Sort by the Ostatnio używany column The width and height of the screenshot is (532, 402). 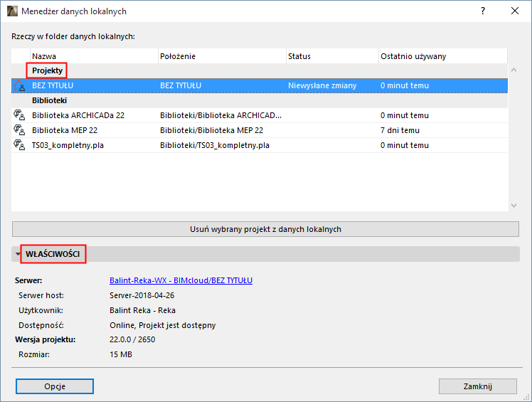click(443, 56)
